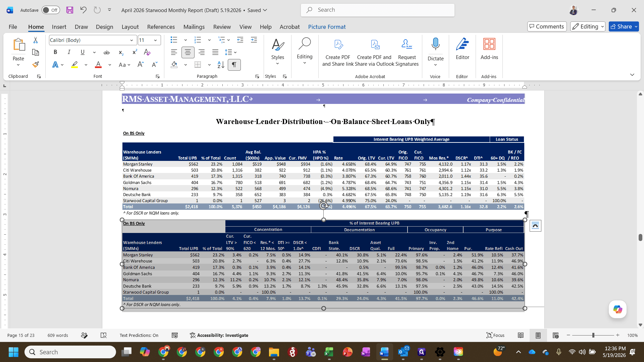Open Layout Options icon beside the table
Image resolution: width=644 pixels, height=362 pixels.
tap(535, 226)
